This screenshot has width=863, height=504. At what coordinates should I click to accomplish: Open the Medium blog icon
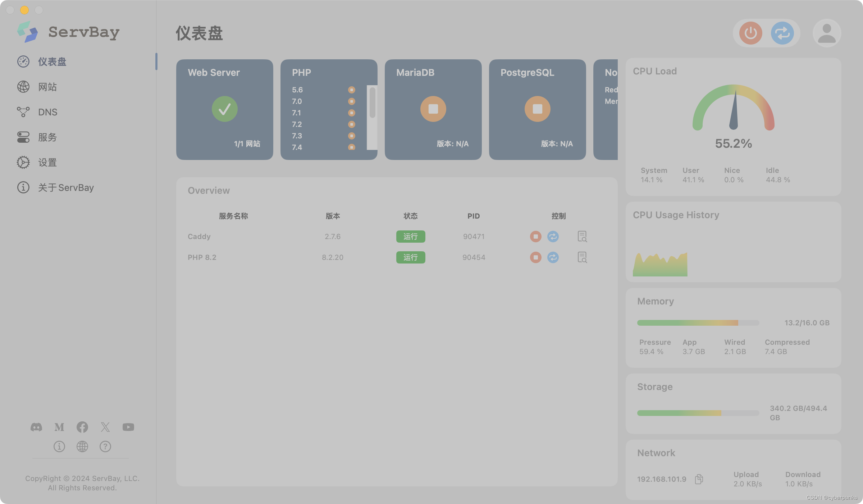pyautogui.click(x=59, y=427)
